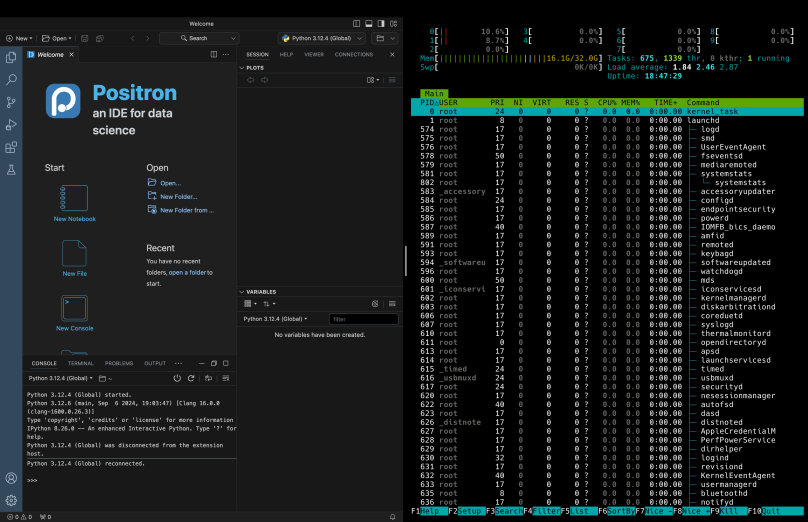808x522 pixels.
Task: Switch to the HELP tab
Action: click(286, 54)
